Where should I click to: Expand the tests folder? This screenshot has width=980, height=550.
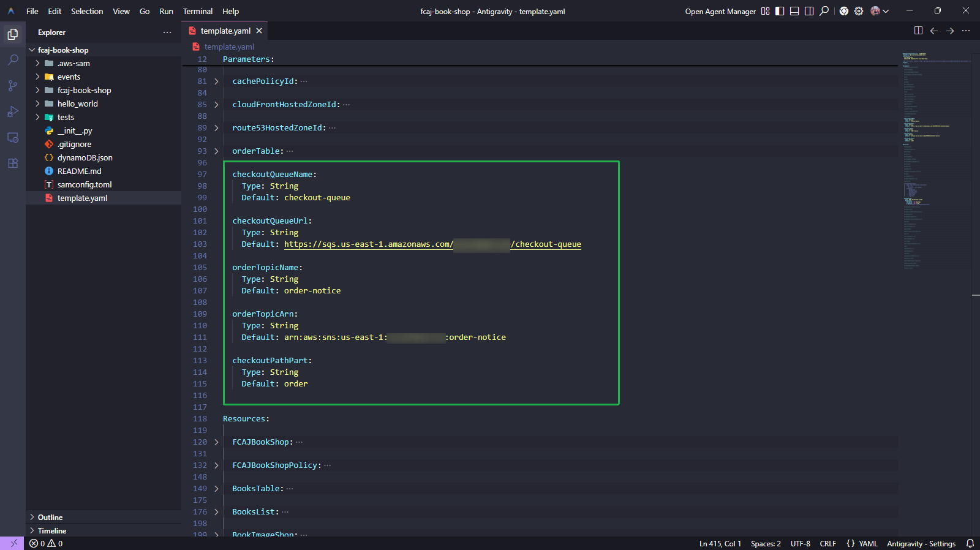point(37,118)
